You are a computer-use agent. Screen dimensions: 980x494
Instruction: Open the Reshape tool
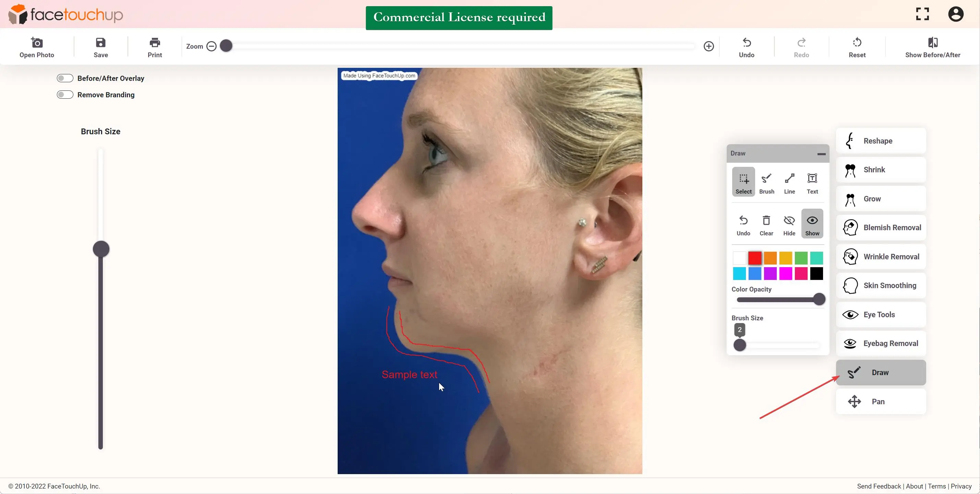(x=881, y=140)
